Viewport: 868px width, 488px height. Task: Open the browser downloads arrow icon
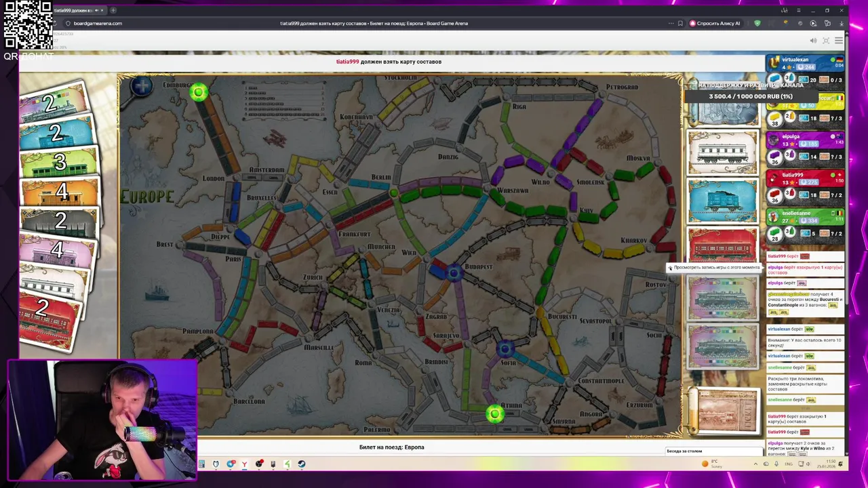click(842, 23)
